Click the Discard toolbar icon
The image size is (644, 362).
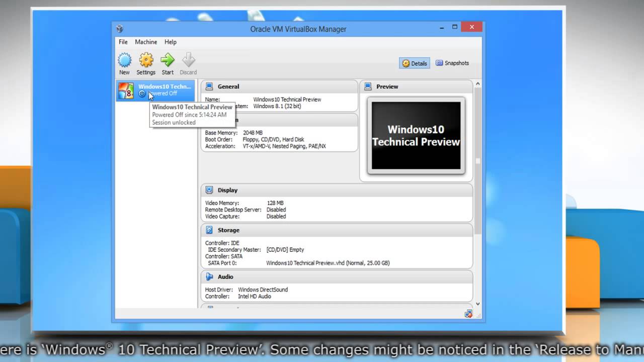coord(188,60)
